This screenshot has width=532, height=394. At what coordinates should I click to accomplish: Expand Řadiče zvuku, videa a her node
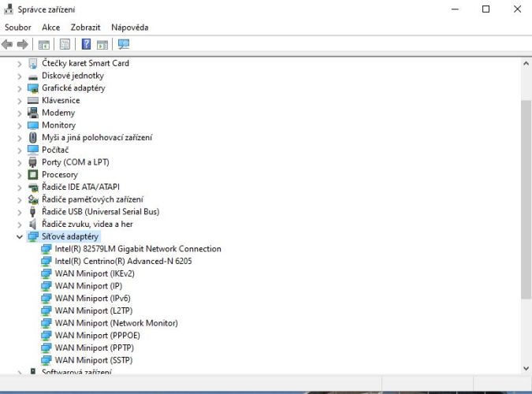[x=20, y=225]
